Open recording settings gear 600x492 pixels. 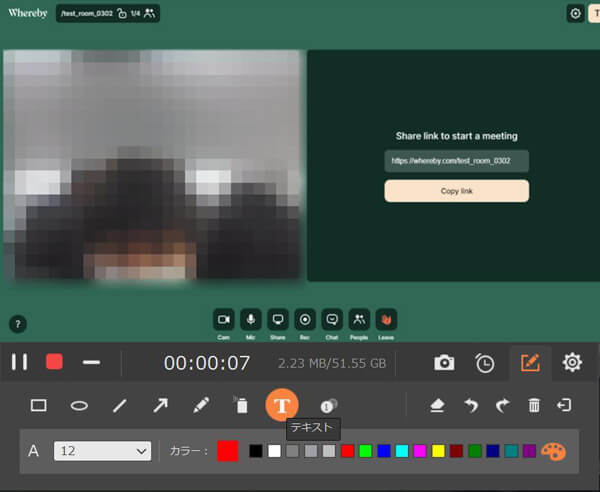tap(572, 362)
